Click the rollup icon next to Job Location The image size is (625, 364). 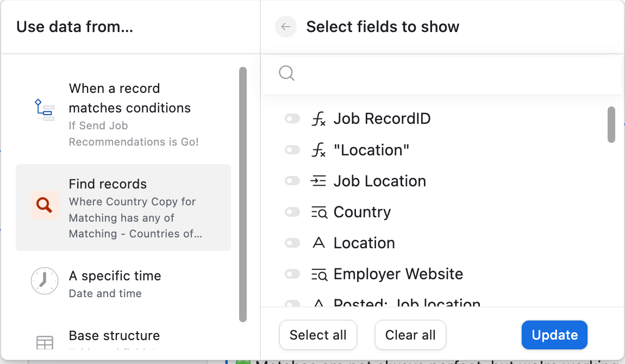tap(318, 181)
